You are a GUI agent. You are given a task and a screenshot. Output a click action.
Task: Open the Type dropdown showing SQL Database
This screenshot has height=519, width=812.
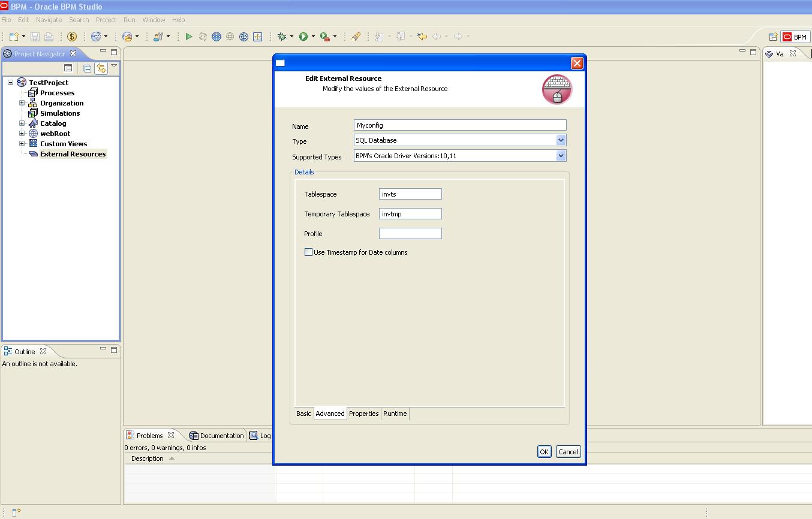561,140
